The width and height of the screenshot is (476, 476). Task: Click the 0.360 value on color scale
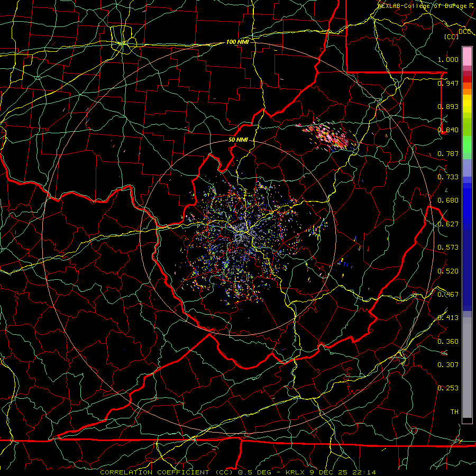tap(448, 342)
